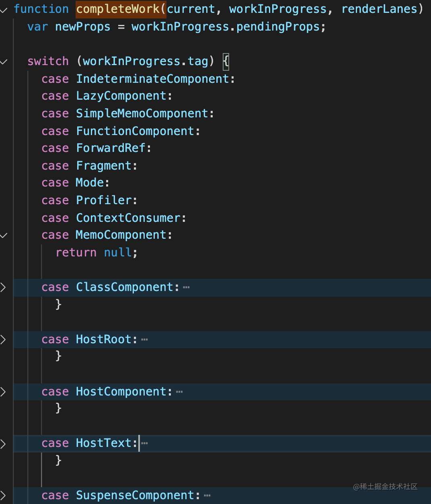Click closing brace below HostText
Viewport: 431px width, 504px height.
click(x=58, y=460)
